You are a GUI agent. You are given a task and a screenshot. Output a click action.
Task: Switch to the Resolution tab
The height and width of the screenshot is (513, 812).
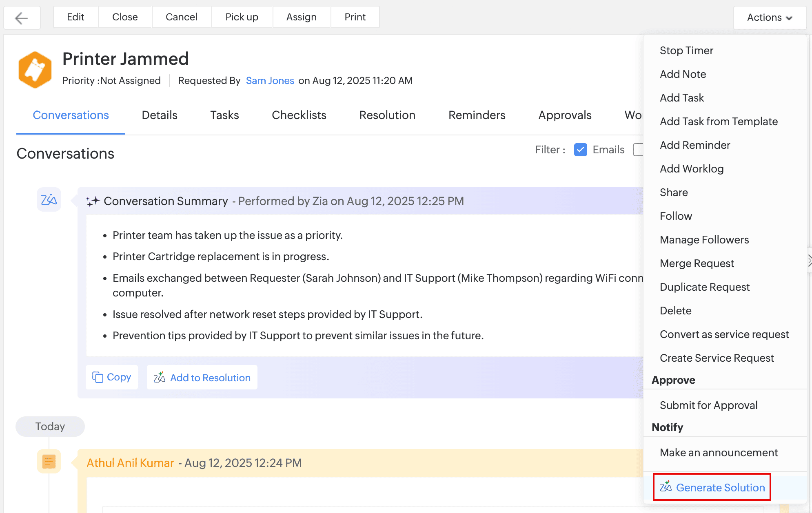coord(387,115)
